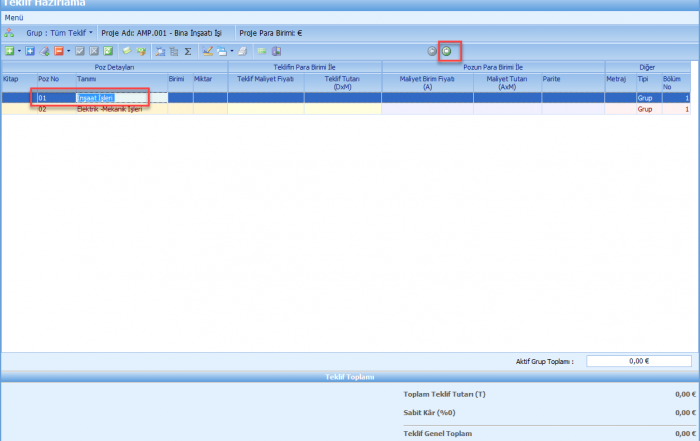Viewport: 700px width, 441px height.
Task: Click the gray back arrow button
Action: pyautogui.click(x=432, y=50)
